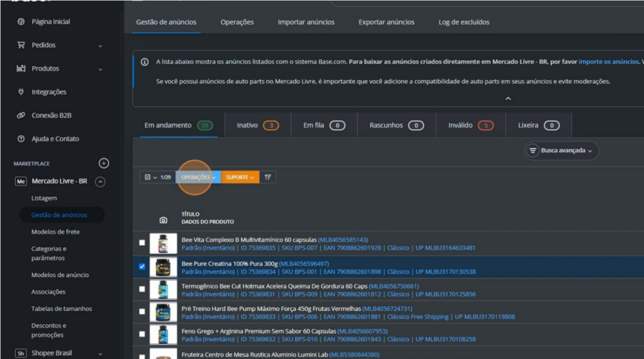This screenshot has height=359, width=644.
Task: Open the Inativo listings tab
Action: tap(258, 125)
